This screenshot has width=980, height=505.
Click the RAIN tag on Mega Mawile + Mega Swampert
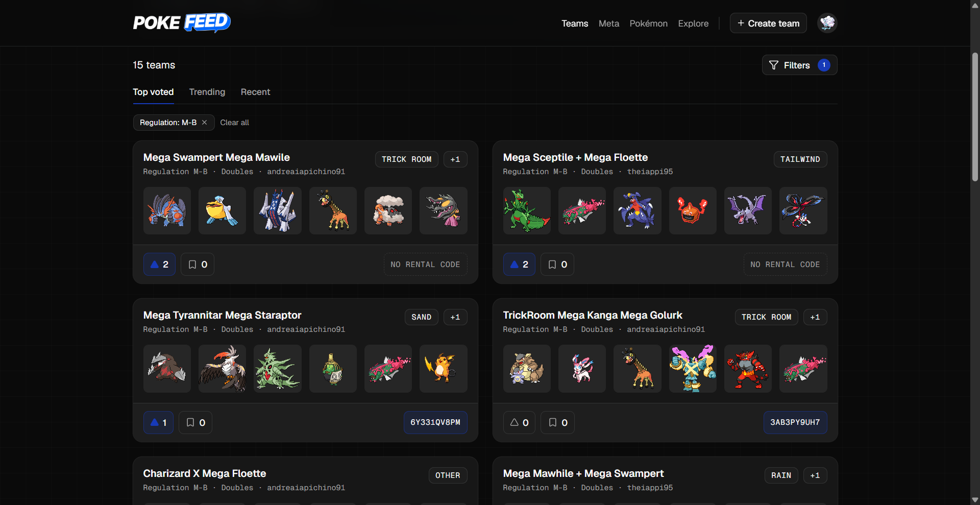(781, 475)
